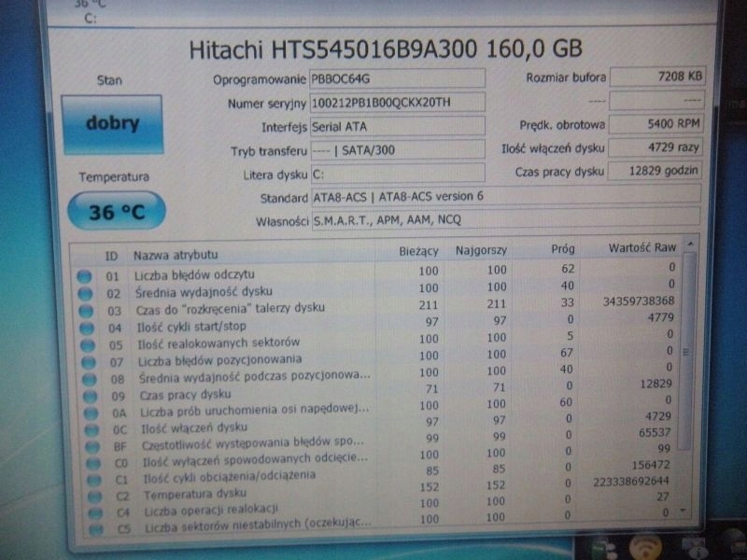Image resolution: width=747 pixels, height=560 pixels.
Task: Click the status circle beside ID 07
Action: click(89, 362)
